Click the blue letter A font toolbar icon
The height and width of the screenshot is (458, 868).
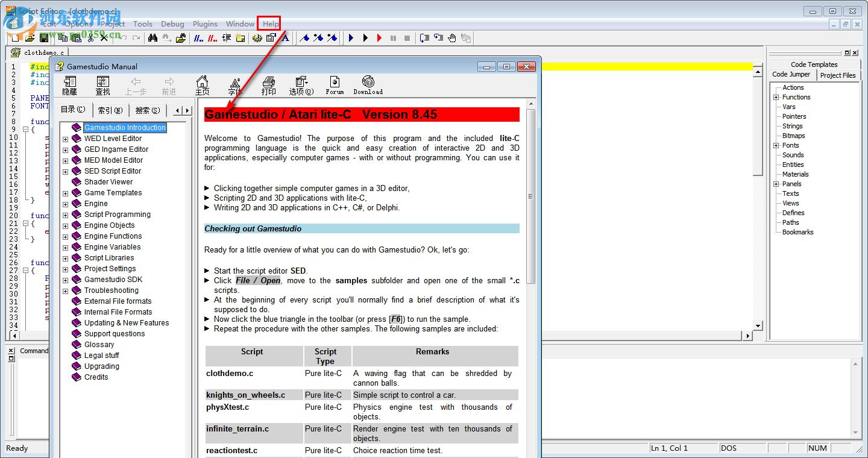tap(285, 38)
